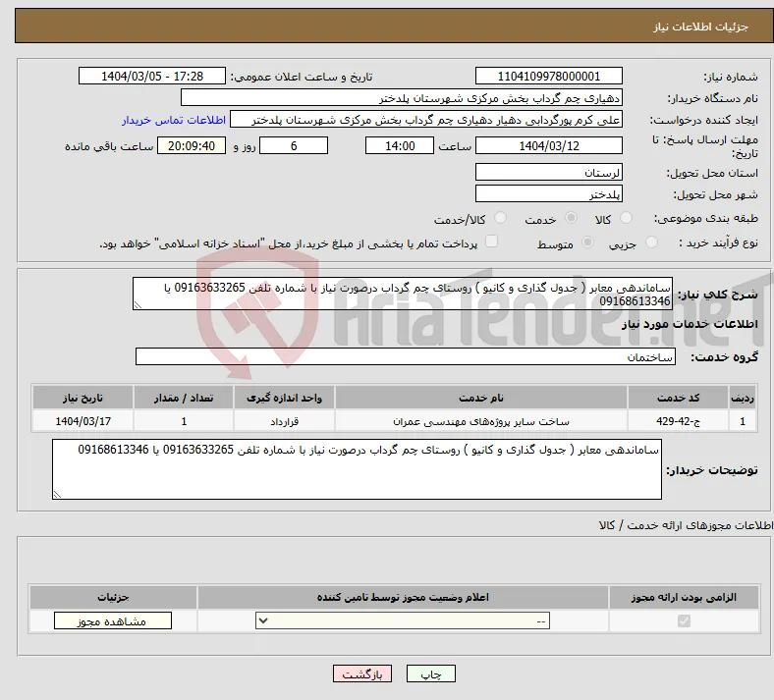
Task: Click the بازگشت back button
Action: (x=362, y=673)
